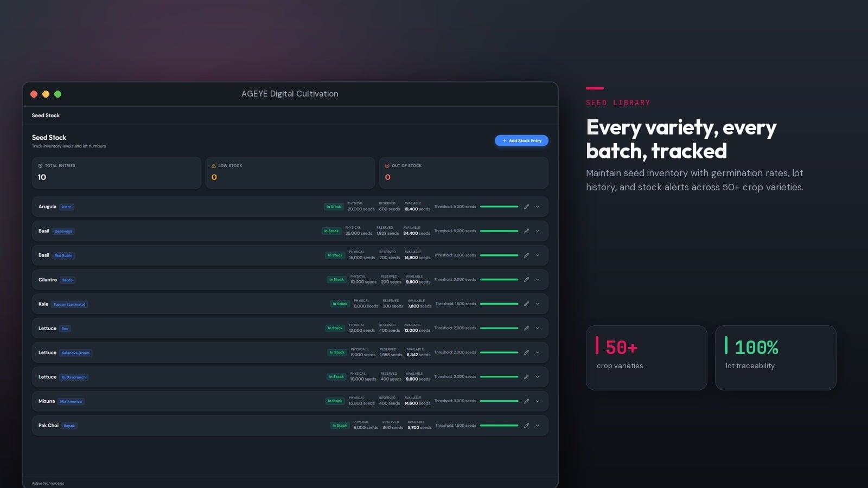
Task: Click the Add Stock Entry button
Action: coord(521,140)
